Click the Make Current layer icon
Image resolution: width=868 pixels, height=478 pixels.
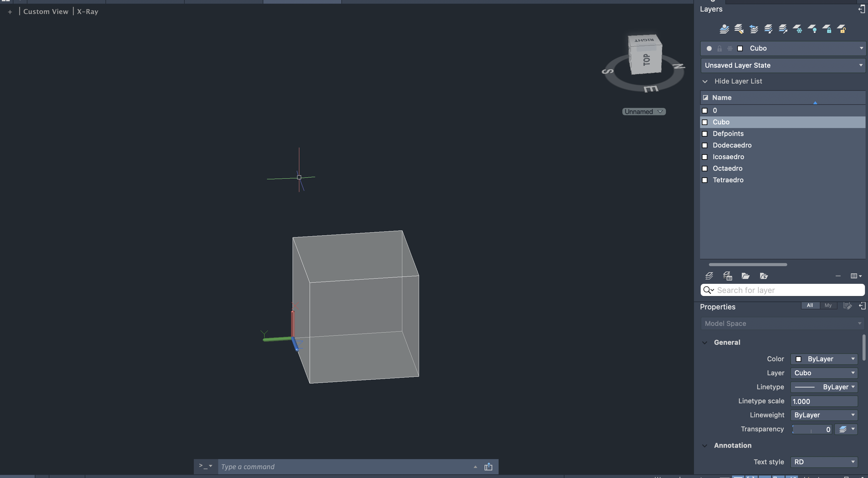click(724, 29)
